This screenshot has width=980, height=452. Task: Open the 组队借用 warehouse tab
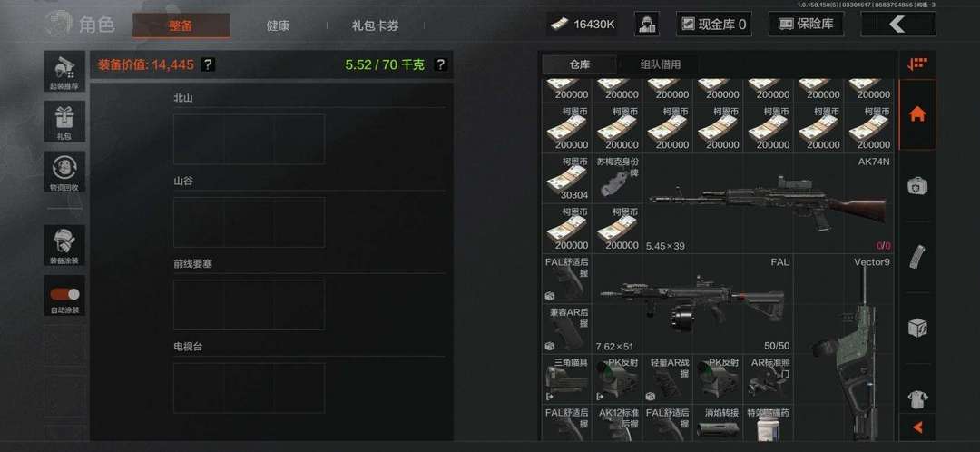tap(660, 64)
